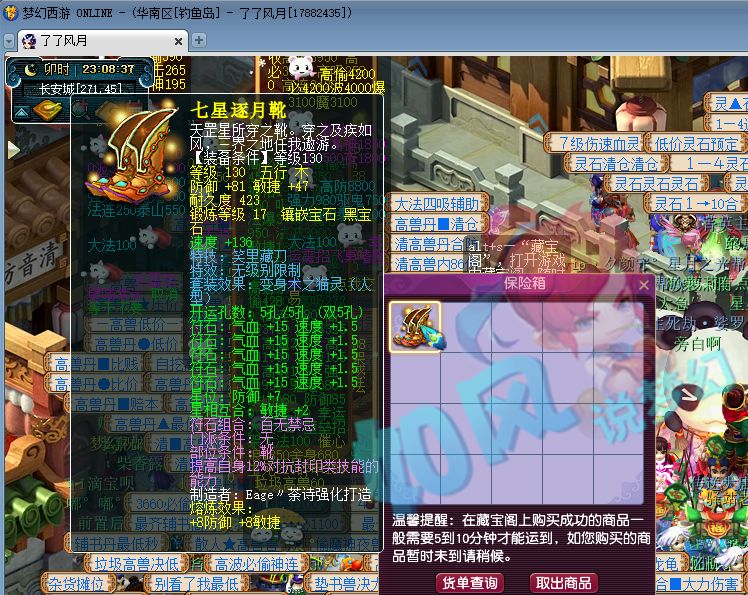Screen dimensions: 748x595
Task: Open the 高兽丹●比价 stall sign
Action: [x=93, y=384]
